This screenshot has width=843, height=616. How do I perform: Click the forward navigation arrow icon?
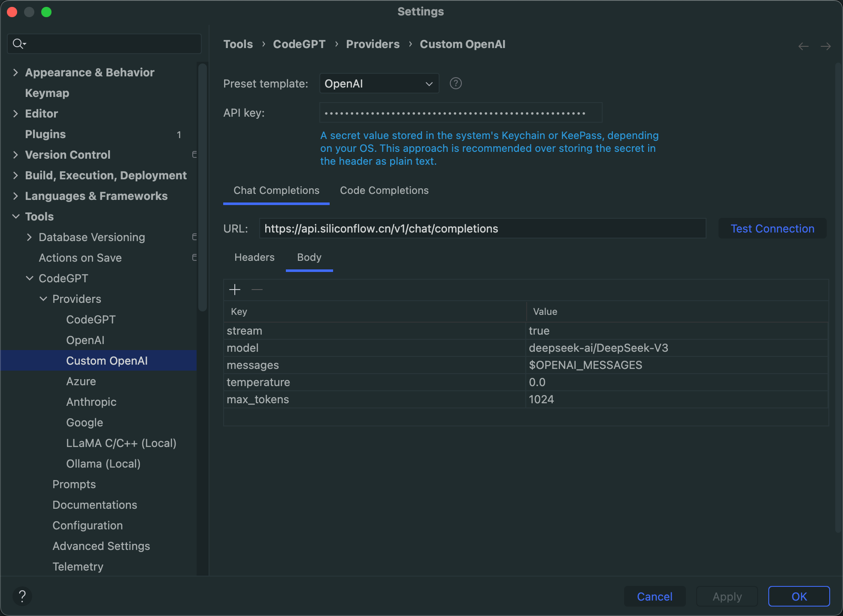(825, 46)
